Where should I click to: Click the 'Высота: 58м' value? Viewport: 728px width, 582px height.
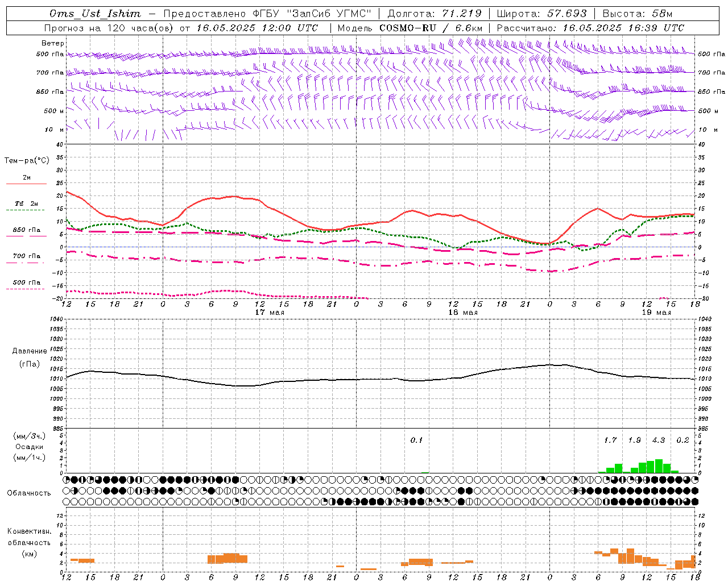[638, 14]
